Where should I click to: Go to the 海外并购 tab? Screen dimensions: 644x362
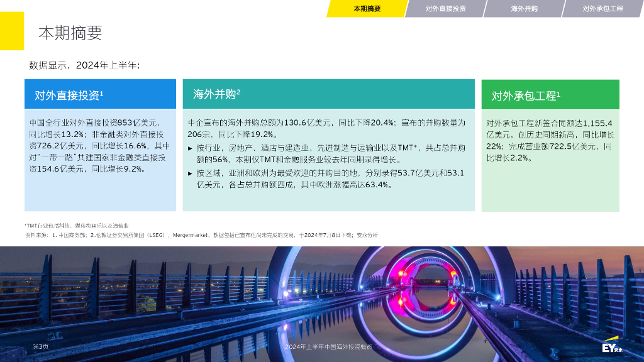pos(524,9)
